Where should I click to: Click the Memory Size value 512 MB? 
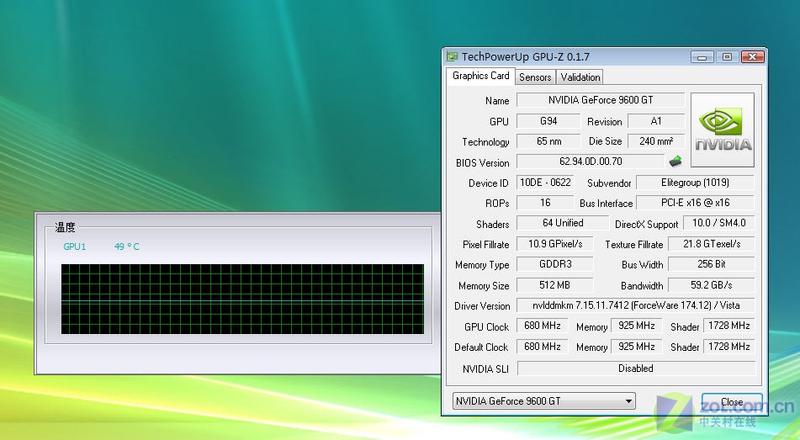click(x=555, y=285)
